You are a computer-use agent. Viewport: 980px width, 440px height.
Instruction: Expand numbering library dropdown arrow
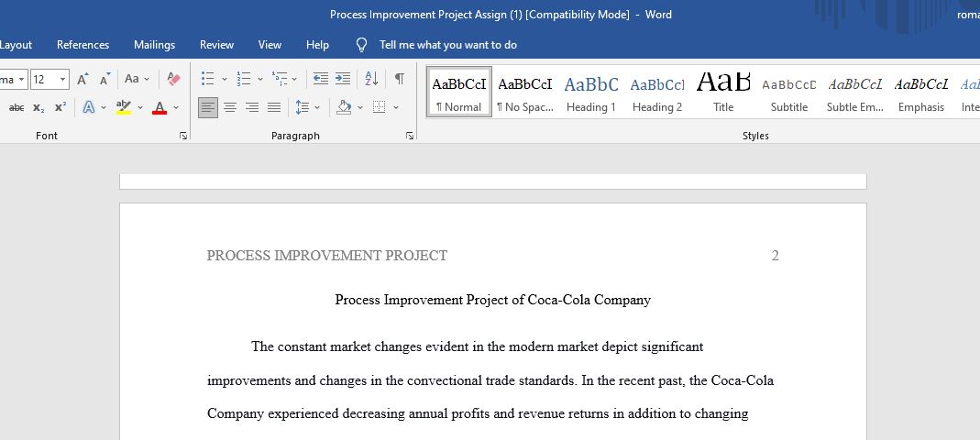[260, 80]
